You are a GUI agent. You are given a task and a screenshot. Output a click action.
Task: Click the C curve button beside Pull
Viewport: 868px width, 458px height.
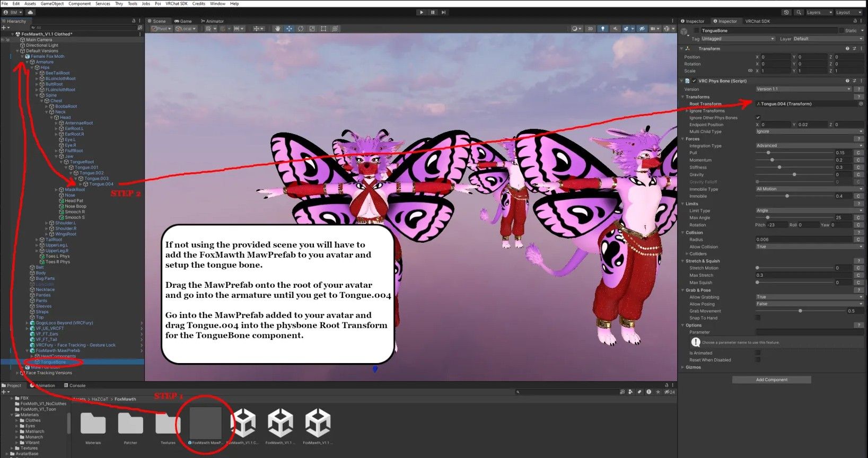pyautogui.click(x=858, y=153)
